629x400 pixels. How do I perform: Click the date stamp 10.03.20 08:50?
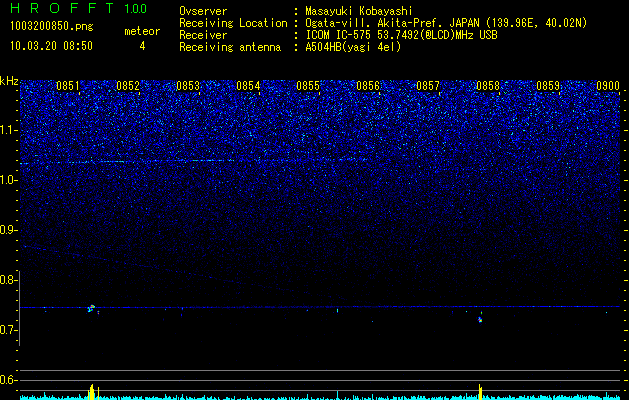coord(51,46)
